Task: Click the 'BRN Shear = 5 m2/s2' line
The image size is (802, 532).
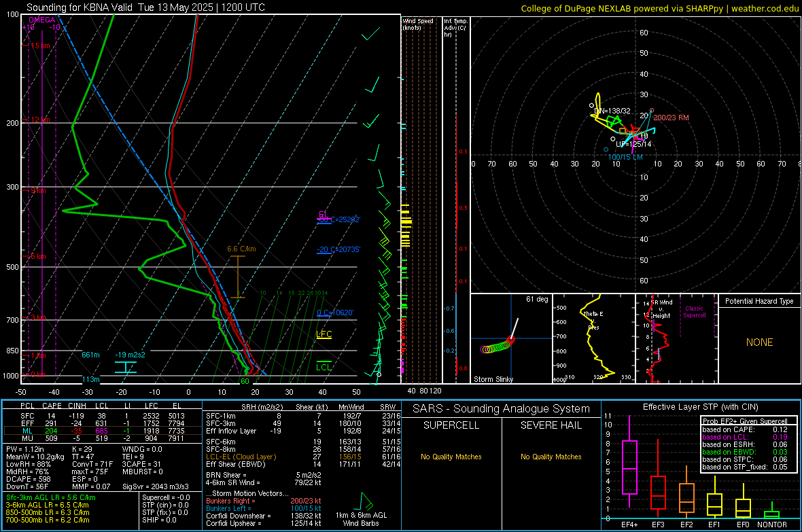Action: 264,475
